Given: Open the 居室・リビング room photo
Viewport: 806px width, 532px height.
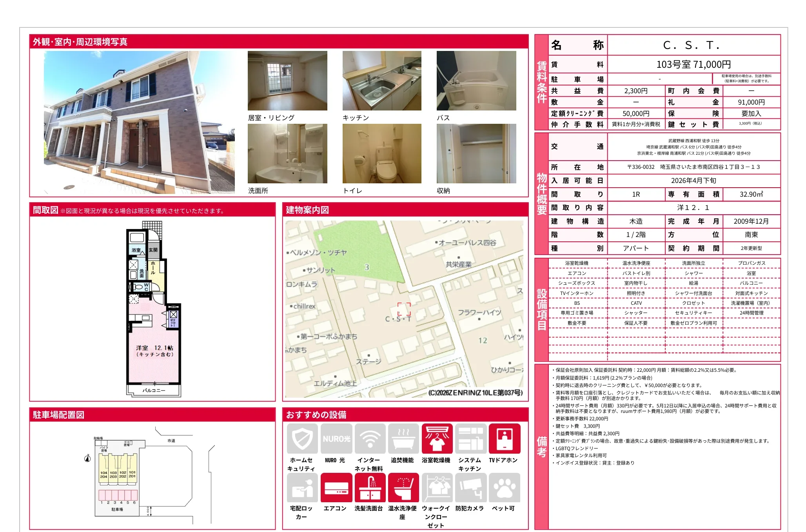Looking at the screenshot, I should (x=287, y=81).
